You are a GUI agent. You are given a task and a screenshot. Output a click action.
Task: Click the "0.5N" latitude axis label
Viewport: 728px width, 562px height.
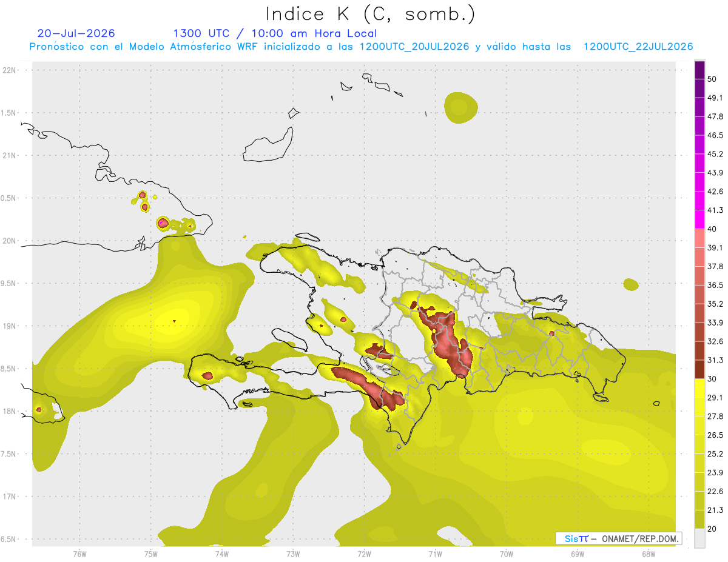pos(9,198)
